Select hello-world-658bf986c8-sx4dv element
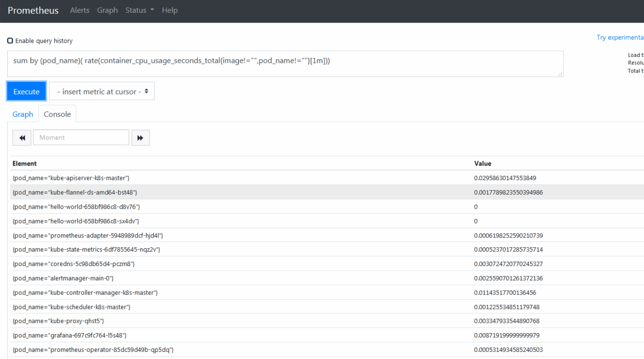Image resolution: width=644 pixels, height=359 pixels. coord(75,221)
